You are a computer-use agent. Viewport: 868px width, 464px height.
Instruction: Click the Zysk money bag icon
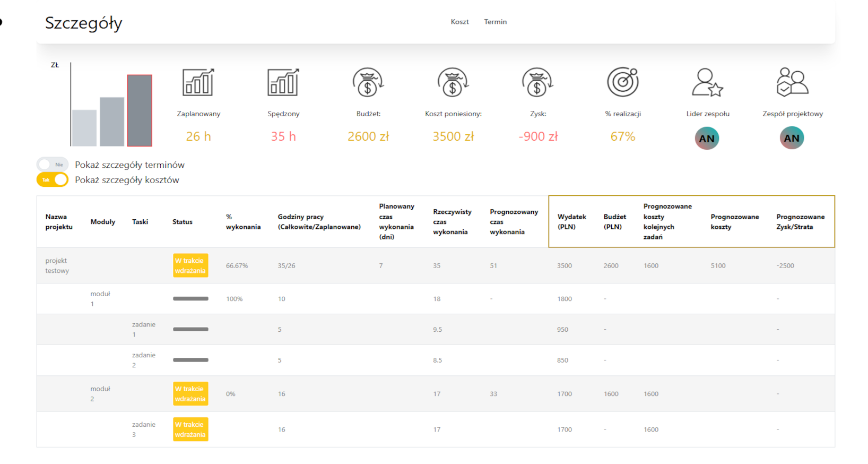click(538, 82)
